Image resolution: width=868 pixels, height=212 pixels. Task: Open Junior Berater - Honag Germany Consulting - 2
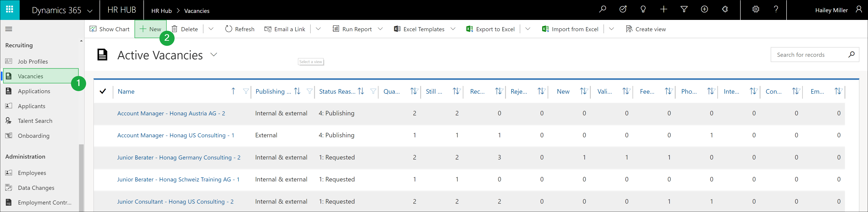click(x=179, y=157)
